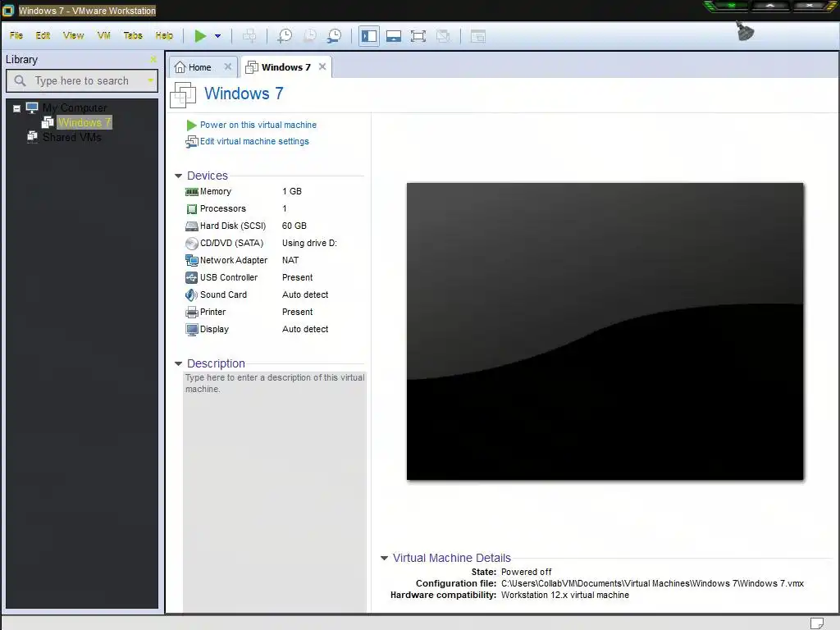This screenshot has width=840, height=630.
Task: Click Power on this virtual machine
Action: pos(258,125)
